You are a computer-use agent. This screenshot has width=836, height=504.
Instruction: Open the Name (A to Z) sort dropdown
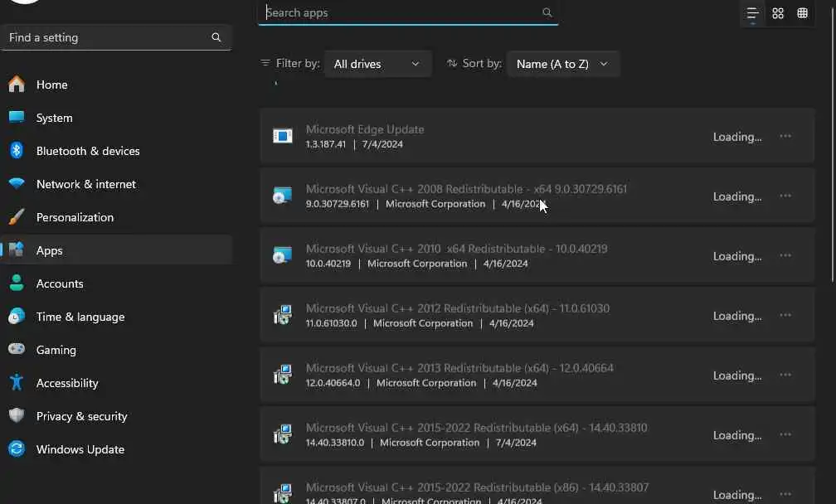(x=563, y=64)
